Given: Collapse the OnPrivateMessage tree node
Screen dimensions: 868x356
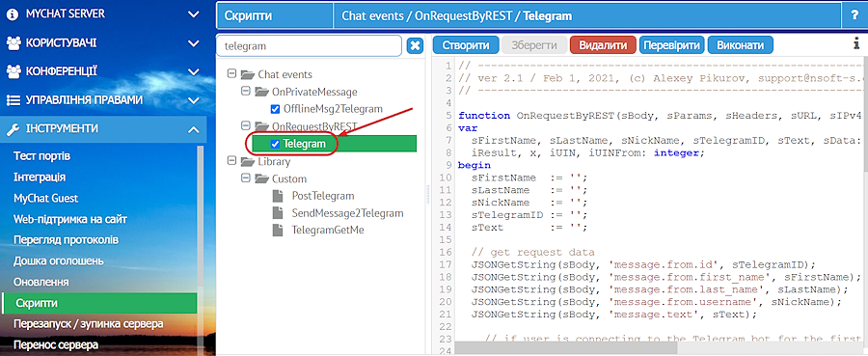Looking at the screenshot, I should coord(245,91).
